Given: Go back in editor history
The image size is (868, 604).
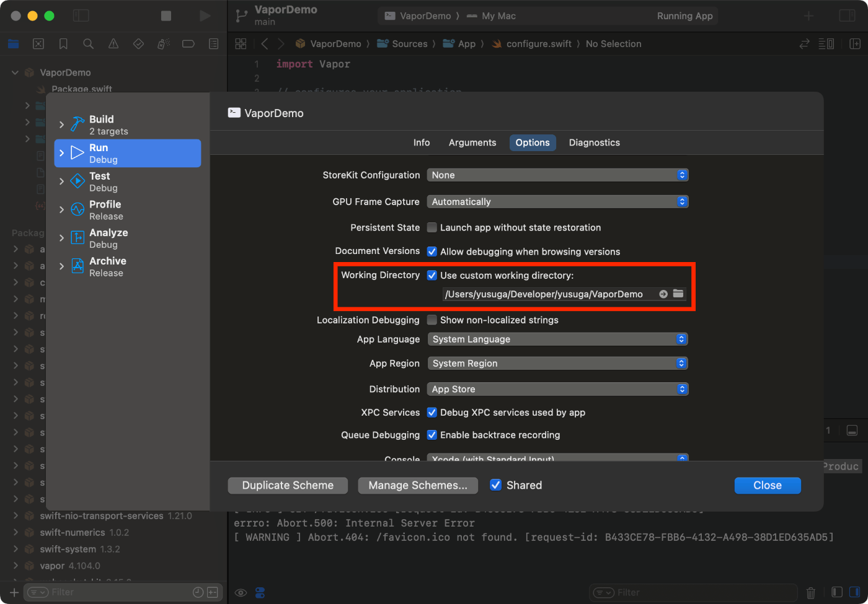Looking at the screenshot, I should point(265,44).
